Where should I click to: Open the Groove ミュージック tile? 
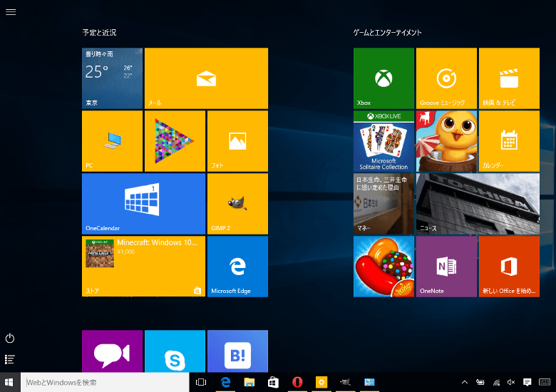[x=446, y=78]
